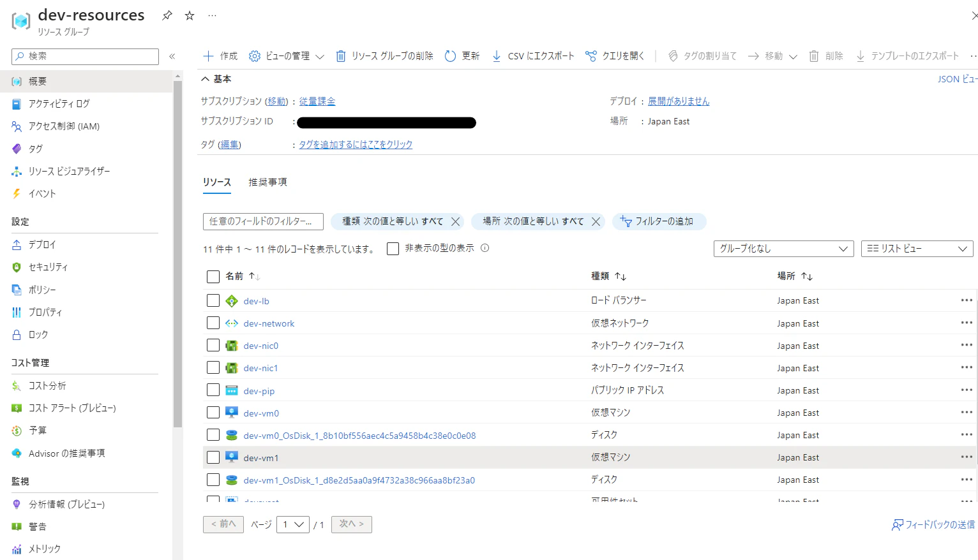Add a filter with フィルターの追加
Image resolution: width=978 pixels, height=560 pixels.
click(x=659, y=221)
